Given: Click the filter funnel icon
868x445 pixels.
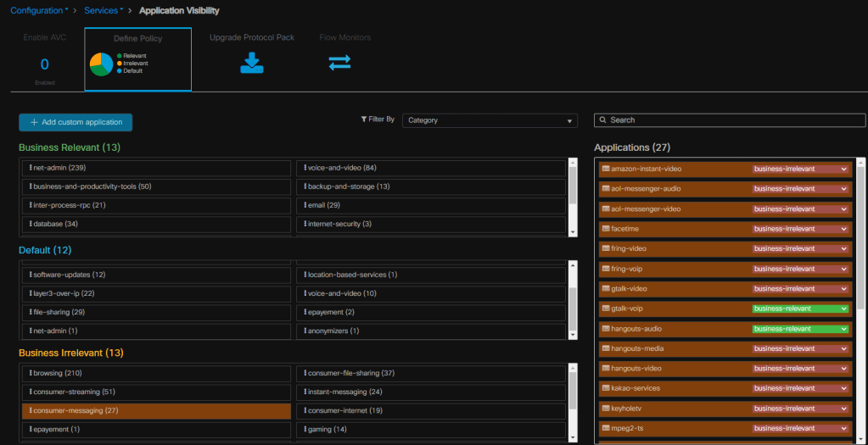Looking at the screenshot, I should click(364, 120).
